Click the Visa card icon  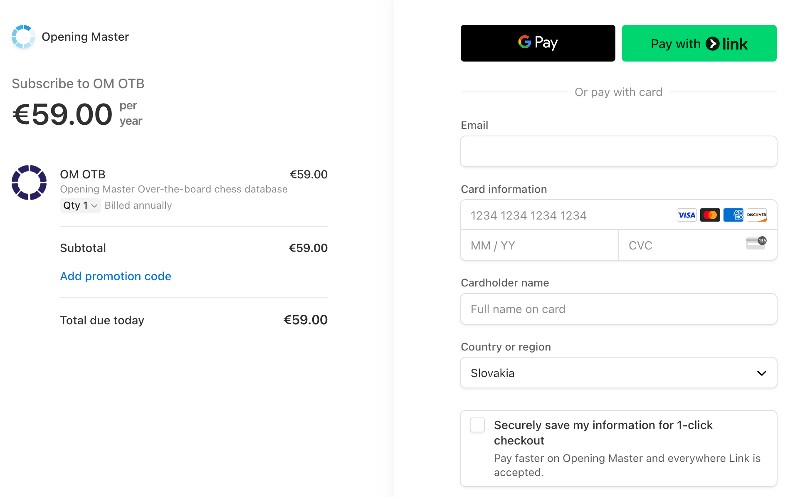(x=686, y=215)
